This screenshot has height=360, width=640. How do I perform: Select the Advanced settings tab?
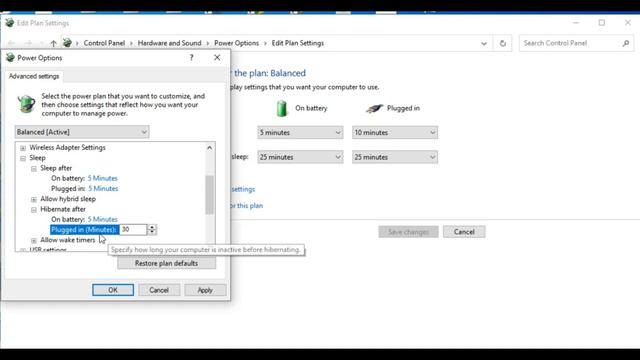point(34,76)
